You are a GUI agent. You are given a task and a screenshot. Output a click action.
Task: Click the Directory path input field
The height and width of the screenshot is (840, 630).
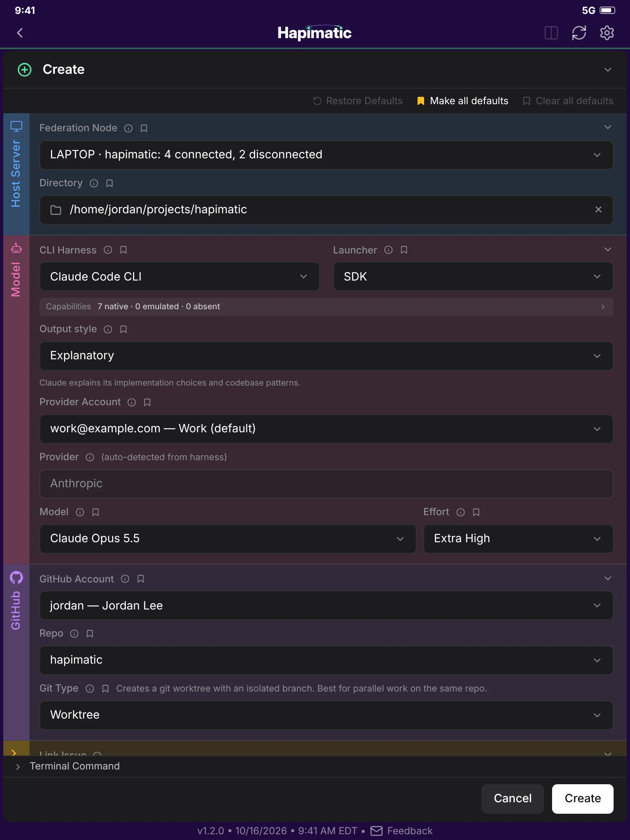[x=326, y=210]
